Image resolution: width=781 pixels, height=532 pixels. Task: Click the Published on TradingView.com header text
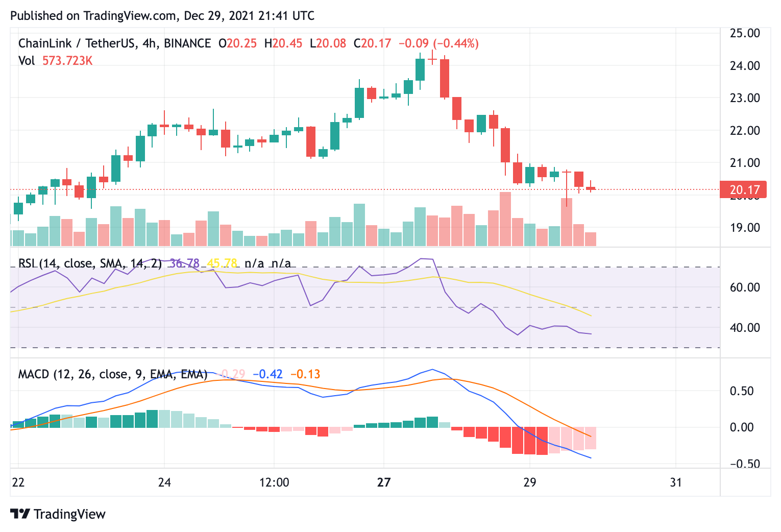pos(162,16)
